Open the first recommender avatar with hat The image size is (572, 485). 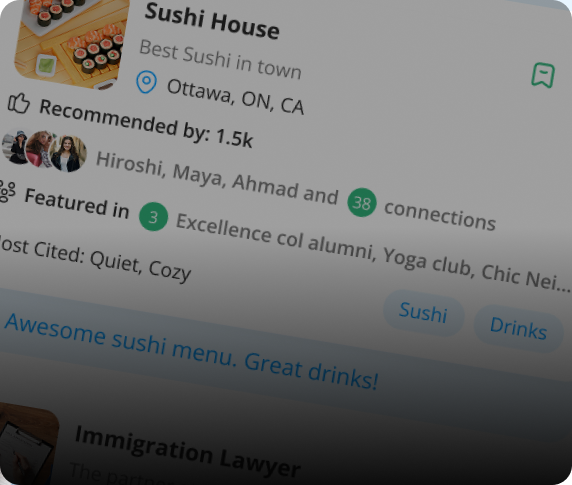[15, 147]
